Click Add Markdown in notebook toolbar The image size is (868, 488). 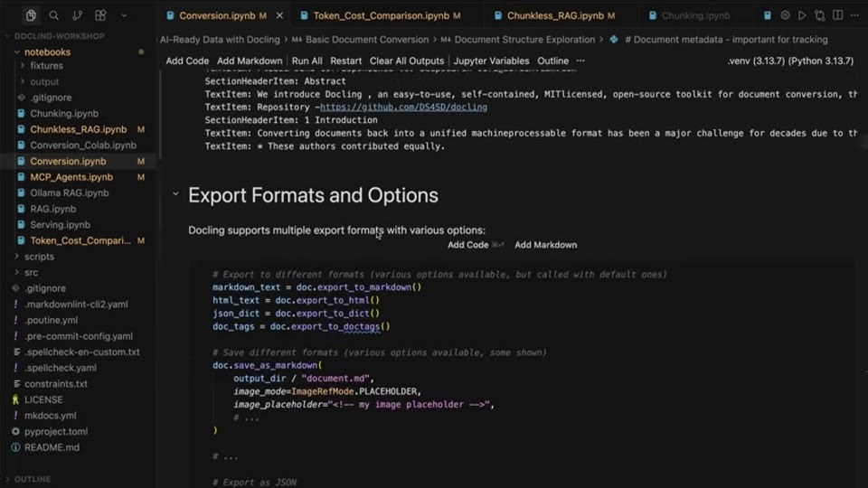pyautogui.click(x=250, y=61)
